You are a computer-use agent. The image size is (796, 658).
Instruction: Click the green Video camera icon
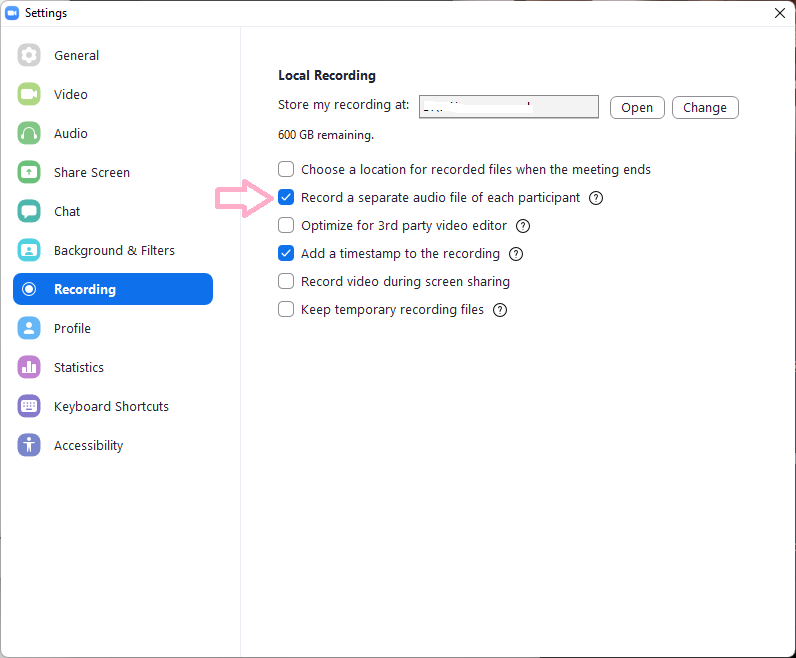29,95
